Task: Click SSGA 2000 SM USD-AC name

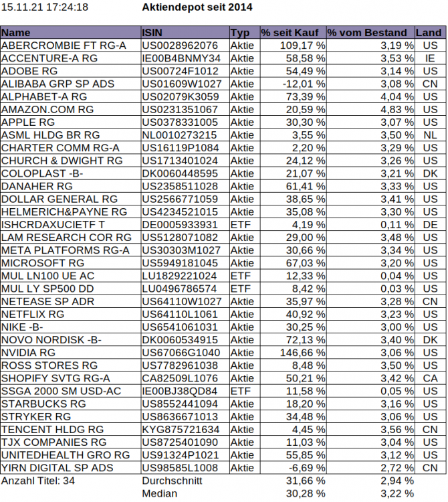Action: click(70, 392)
